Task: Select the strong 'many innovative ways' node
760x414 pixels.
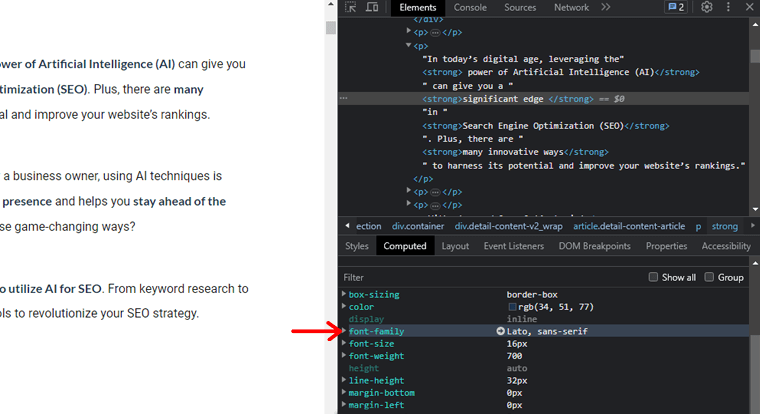Action: coord(515,152)
